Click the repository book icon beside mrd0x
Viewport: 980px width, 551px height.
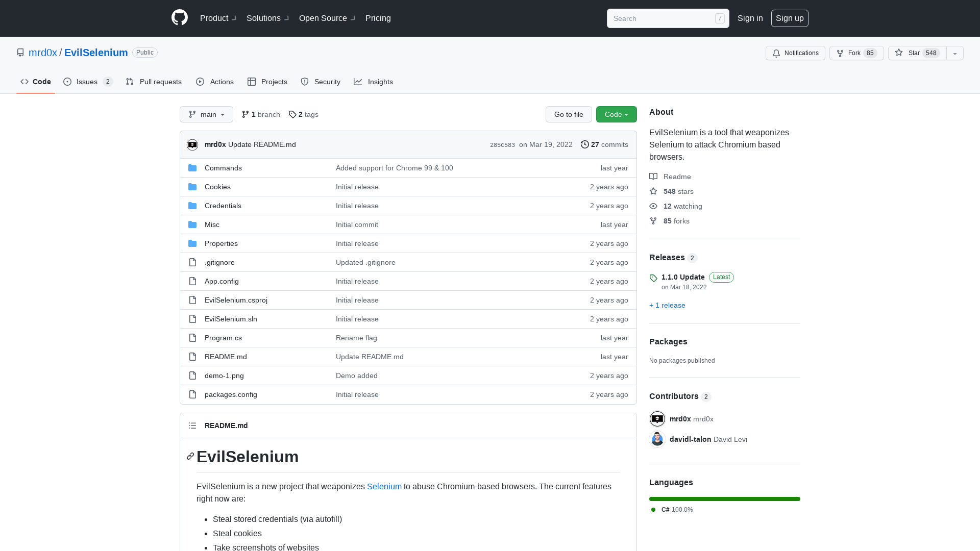click(20, 53)
